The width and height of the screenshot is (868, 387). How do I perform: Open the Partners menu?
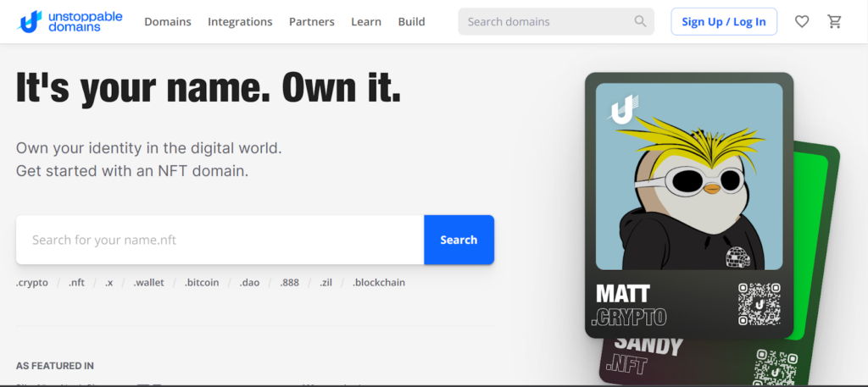(312, 21)
